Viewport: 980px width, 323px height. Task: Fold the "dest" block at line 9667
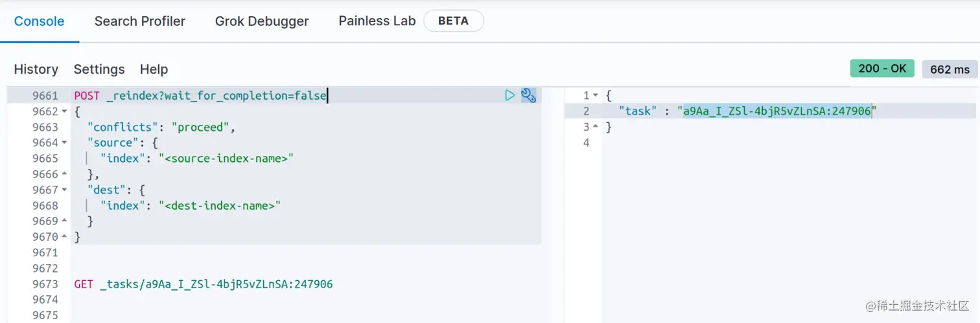(64, 190)
